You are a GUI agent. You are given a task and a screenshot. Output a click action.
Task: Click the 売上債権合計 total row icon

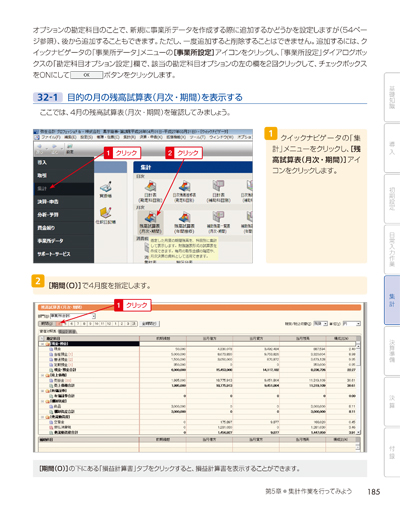point(51,385)
